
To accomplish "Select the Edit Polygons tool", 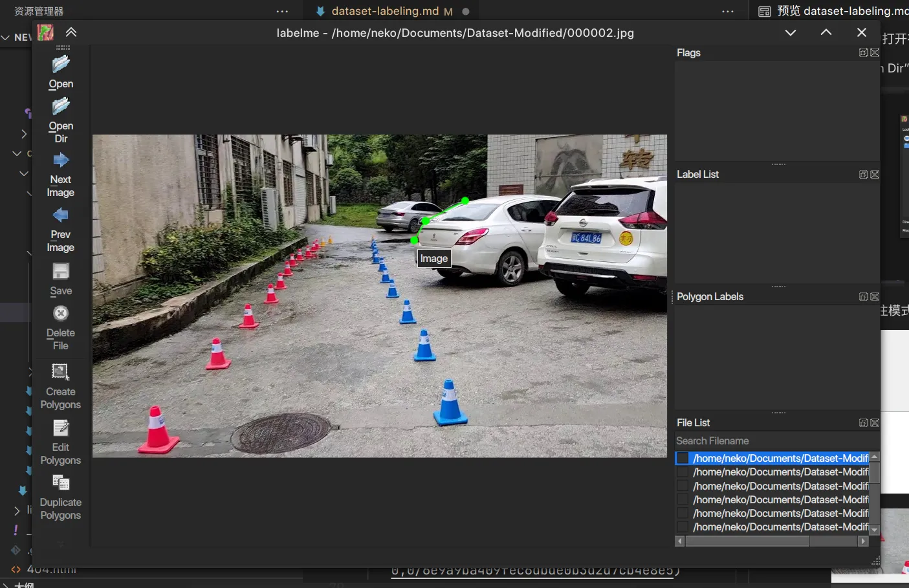I will pos(61,428).
